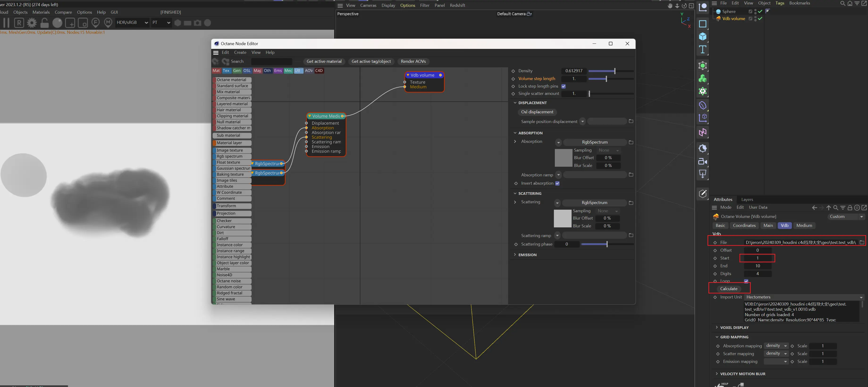Toggle Lock step length pins checkbox
This screenshot has height=387, width=868.
click(563, 86)
